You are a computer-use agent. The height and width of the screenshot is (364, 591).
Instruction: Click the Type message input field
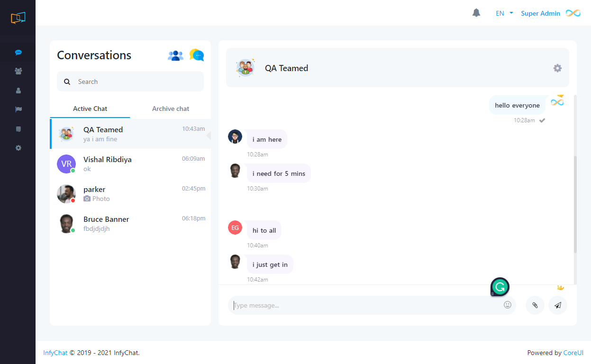pos(365,305)
